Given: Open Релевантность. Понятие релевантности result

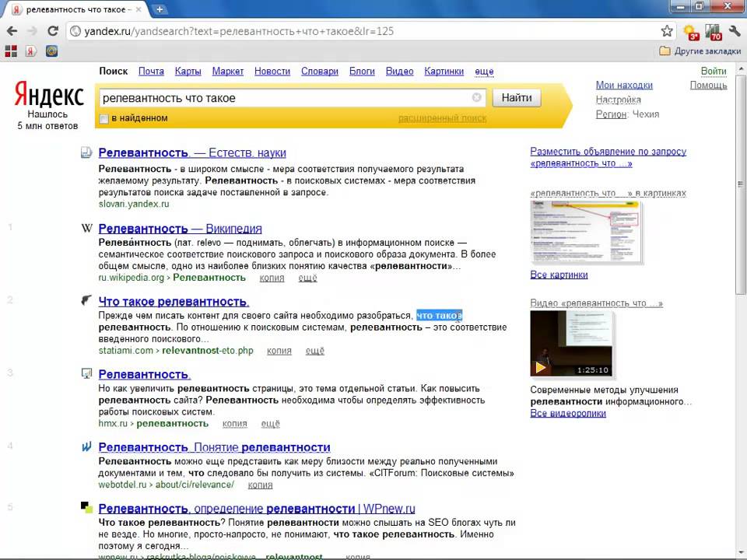Looking at the screenshot, I should [x=214, y=448].
